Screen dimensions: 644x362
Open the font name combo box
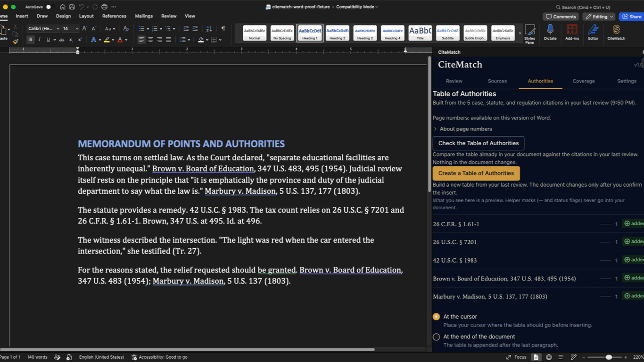click(43, 29)
